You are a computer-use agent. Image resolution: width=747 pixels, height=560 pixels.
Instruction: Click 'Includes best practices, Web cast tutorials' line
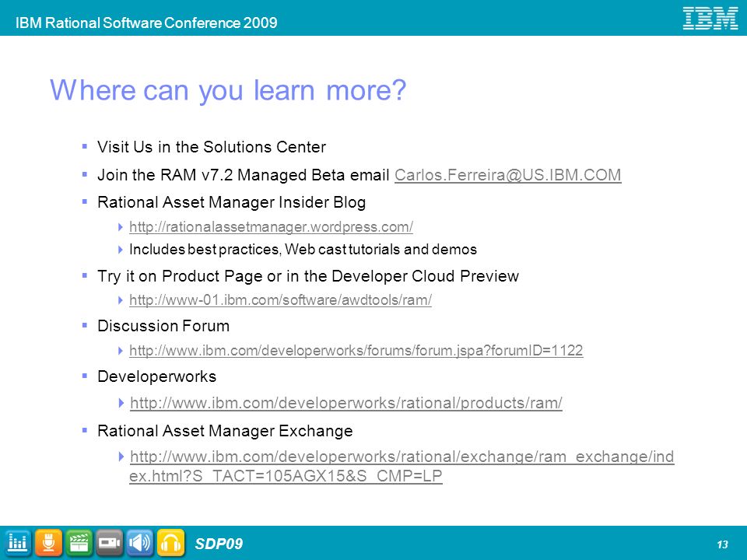pos(303,250)
